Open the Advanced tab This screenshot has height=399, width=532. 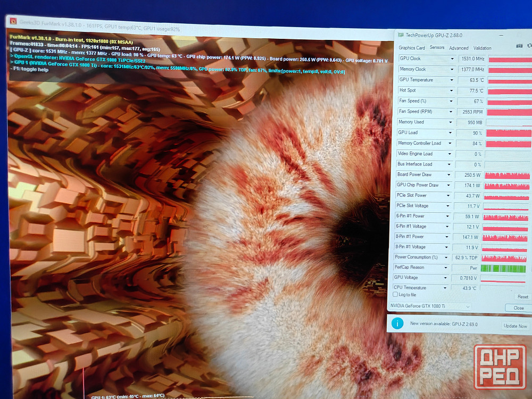click(459, 48)
